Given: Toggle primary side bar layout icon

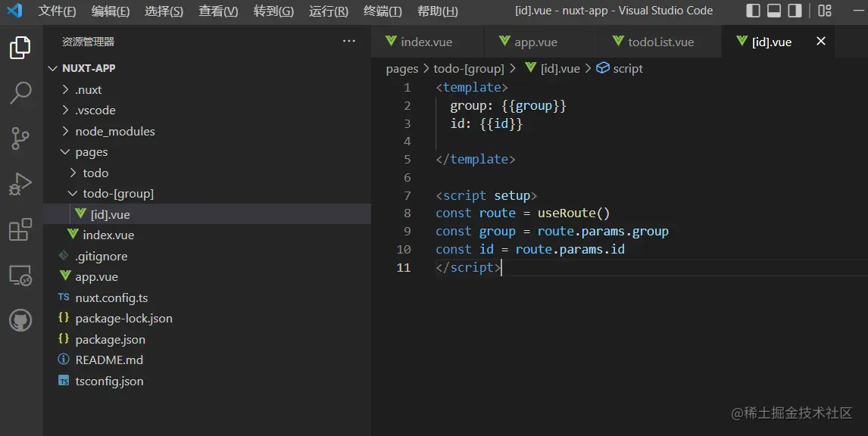Looking at the screenshot, I should [753, 11].
